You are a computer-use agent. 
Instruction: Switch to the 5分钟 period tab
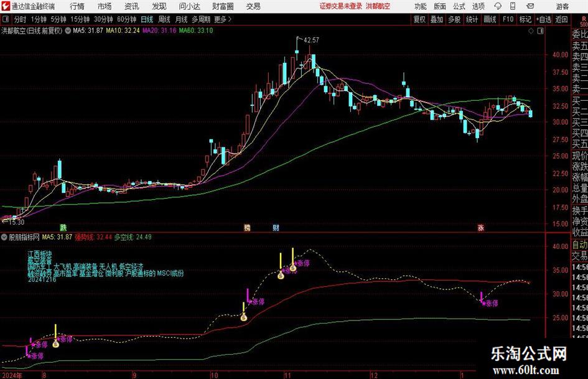coord(58,19)
